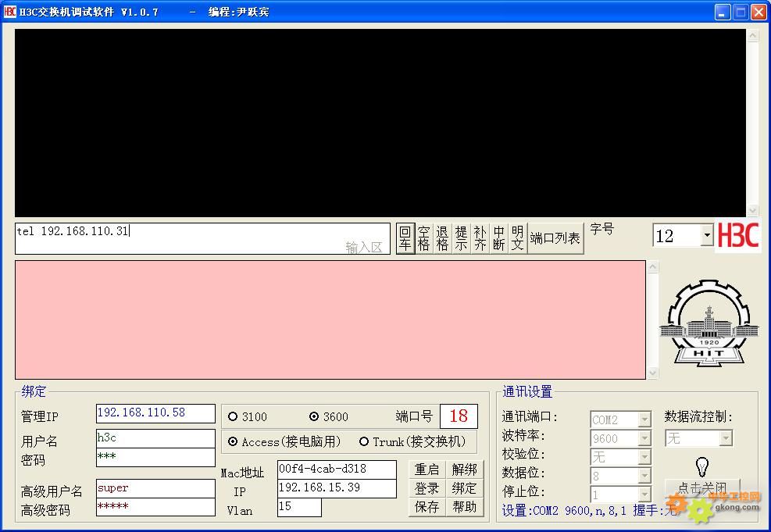This screenshot has height=532, width=771.
Task: Click the 回车 (Enter) button
Action: coord(405,238)
